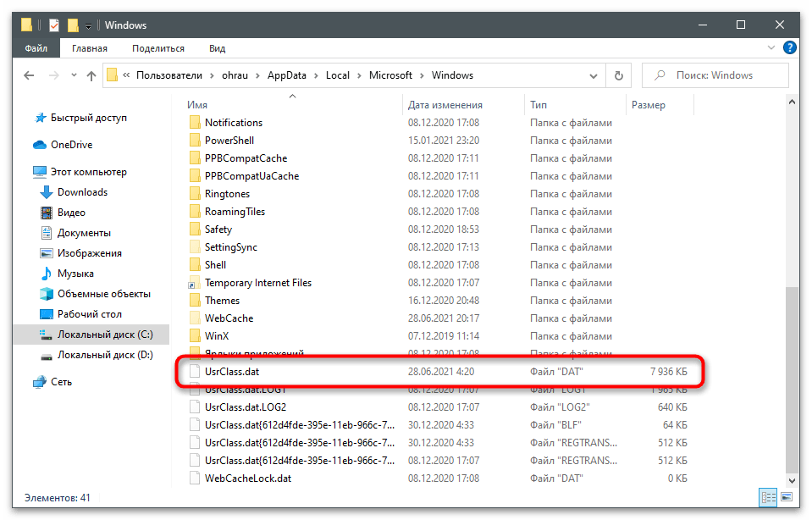This screenshot has width=812, height=520.
Task: Expand the chevron after AppData in path
Action: 316,75
